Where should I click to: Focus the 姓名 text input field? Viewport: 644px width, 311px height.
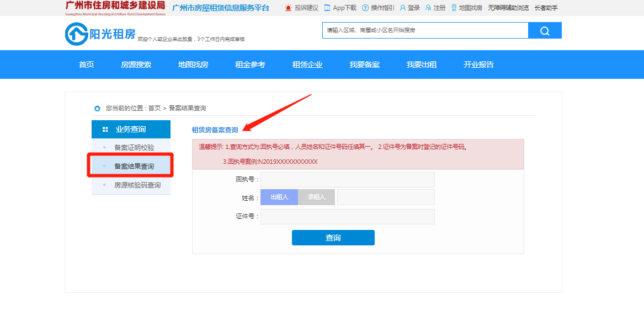click(386, 197)
